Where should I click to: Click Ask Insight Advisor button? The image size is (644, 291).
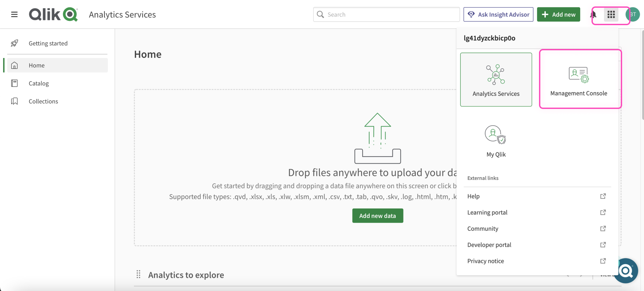coord(498,15)
